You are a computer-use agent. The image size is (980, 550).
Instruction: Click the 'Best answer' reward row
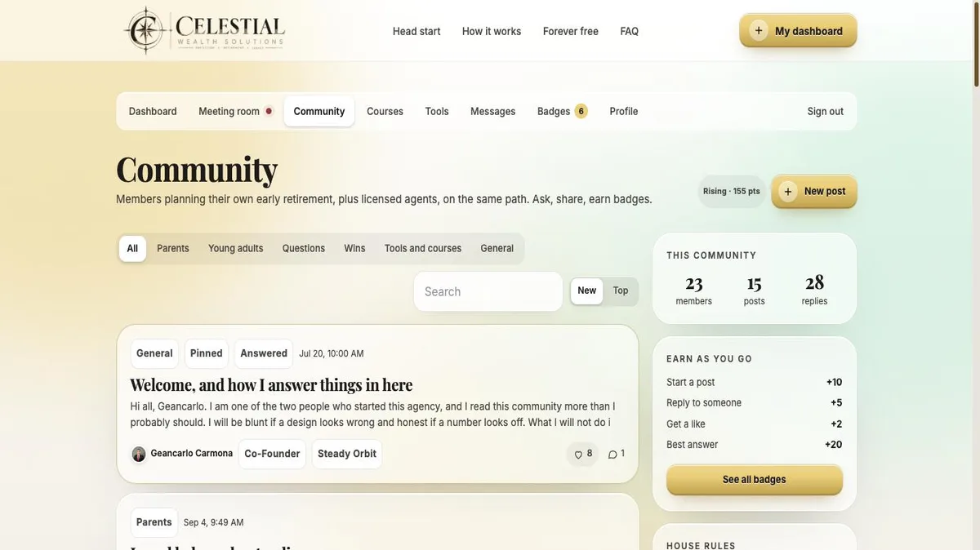(x=755, y=445)
